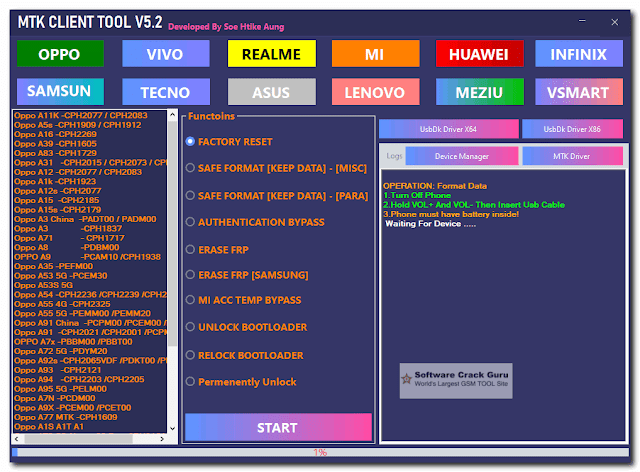
Task: Click the model list scroll-up arrow
Action: pyautogui.click(x=172, y=114)
